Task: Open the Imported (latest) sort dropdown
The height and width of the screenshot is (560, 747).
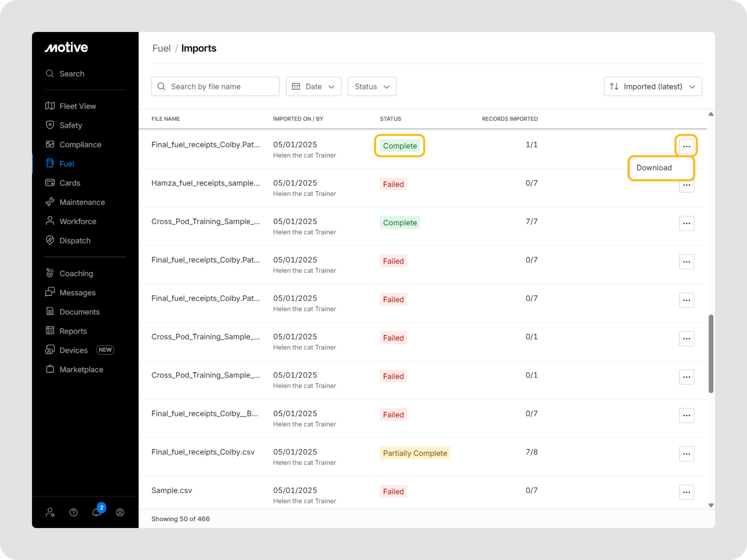Action: pyautogui.click(x=653, y=86)
